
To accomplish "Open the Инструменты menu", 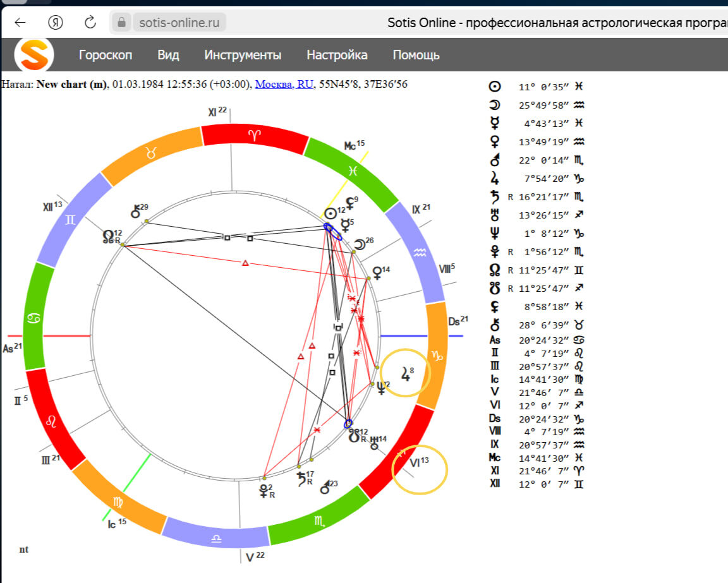I will tap(243, 55).
